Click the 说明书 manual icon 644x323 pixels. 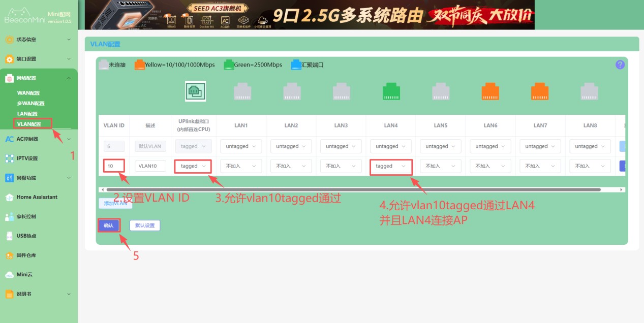pos(9,294)
